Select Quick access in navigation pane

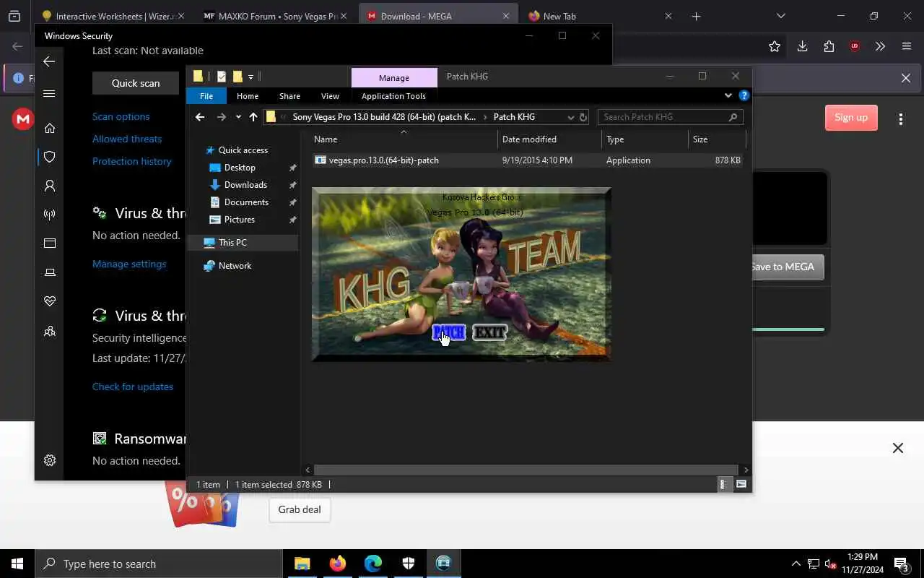pos(243,150)
